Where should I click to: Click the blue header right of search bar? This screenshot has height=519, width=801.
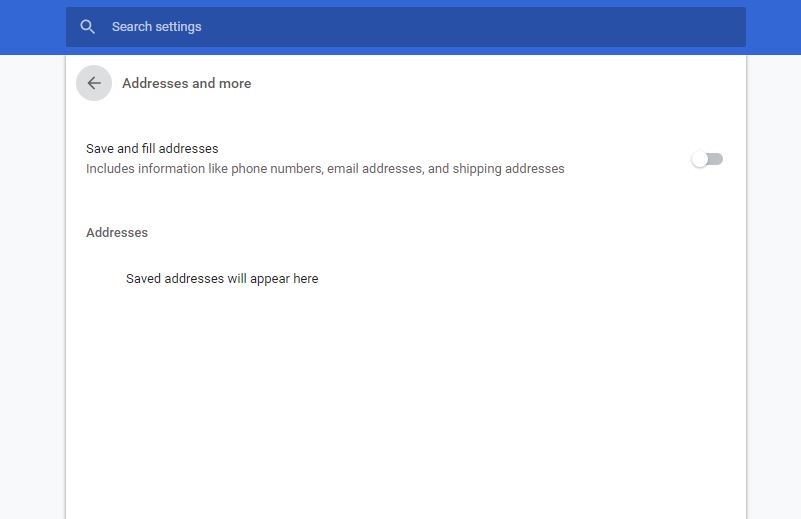tap(773, 27)
